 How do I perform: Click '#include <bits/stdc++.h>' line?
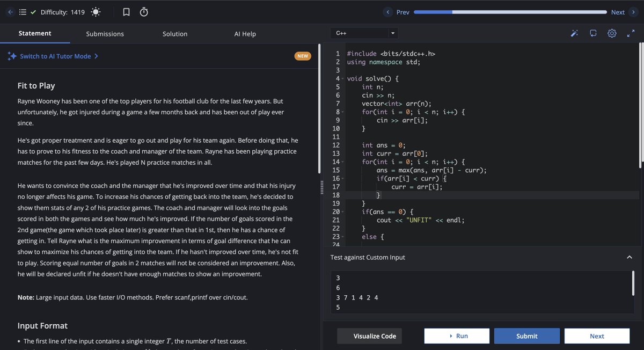(x=391, y=54)
